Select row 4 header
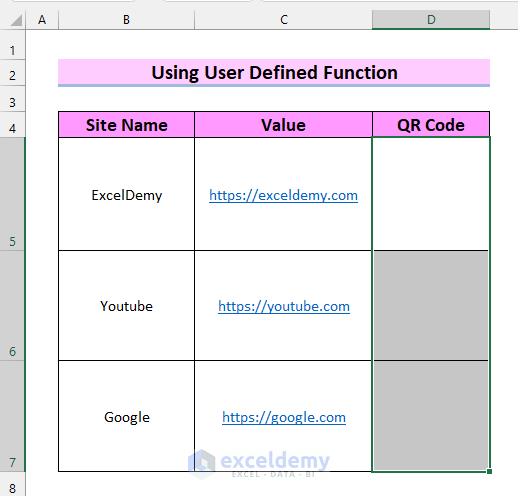The image size is (518, 496). point(12,125)
